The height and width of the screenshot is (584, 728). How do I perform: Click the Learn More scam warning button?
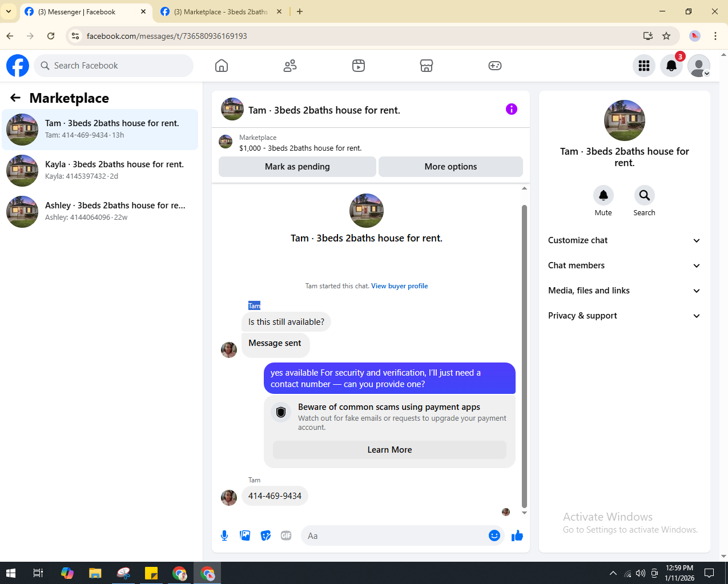click(389, 450)
